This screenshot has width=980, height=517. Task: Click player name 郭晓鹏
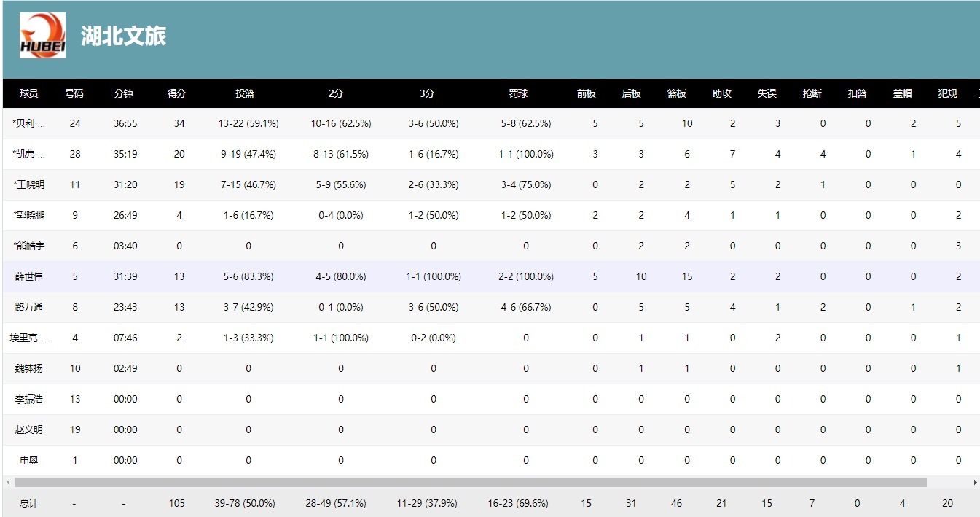coord(29,215)
